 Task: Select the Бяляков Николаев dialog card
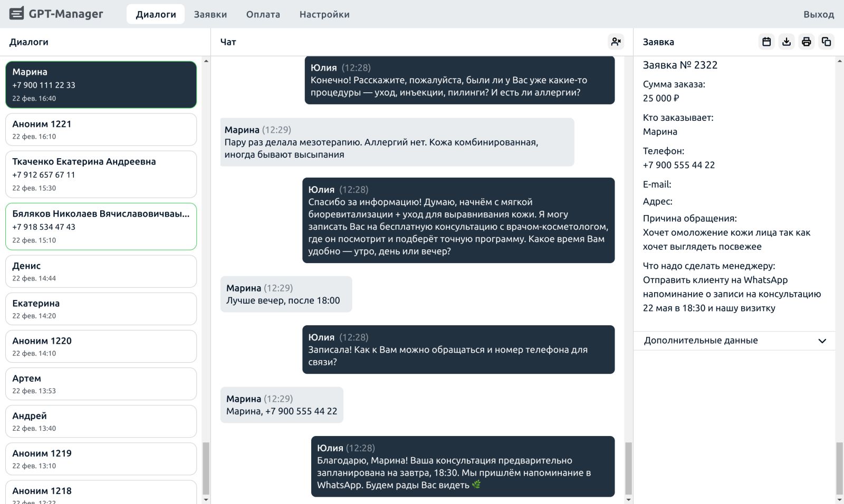point(101,226)
